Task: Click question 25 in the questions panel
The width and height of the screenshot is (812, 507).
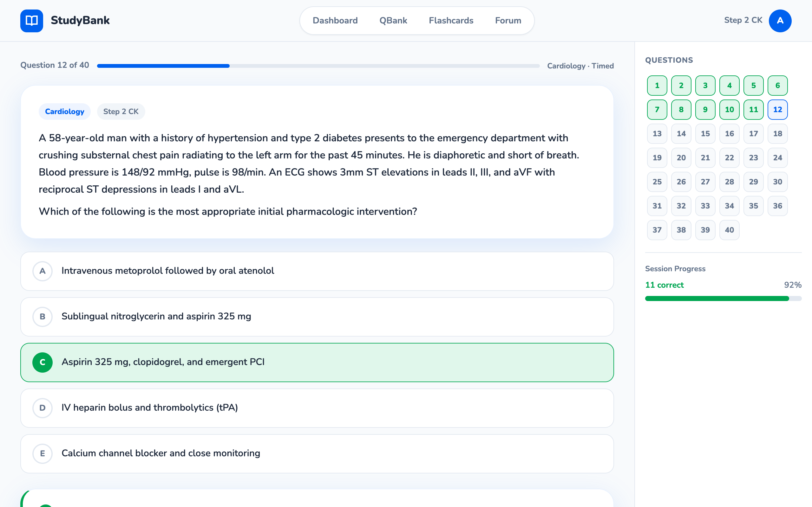Action: tap(657, 182)
